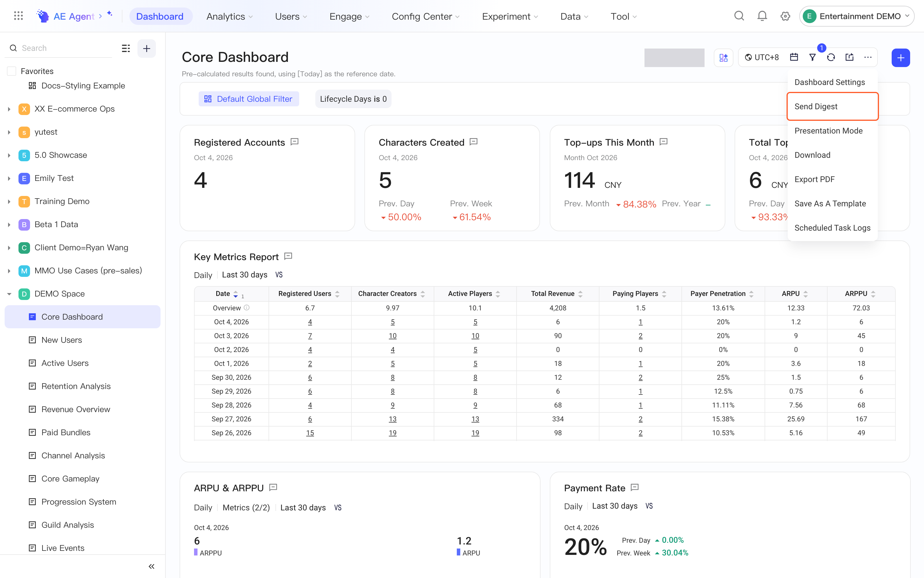Choose Export PDF from the menu

click(x=832, y=179)
